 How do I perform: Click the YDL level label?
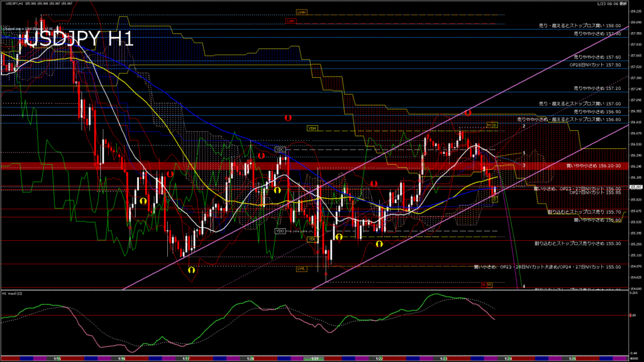pyautogui.click(x=311, y=239)
